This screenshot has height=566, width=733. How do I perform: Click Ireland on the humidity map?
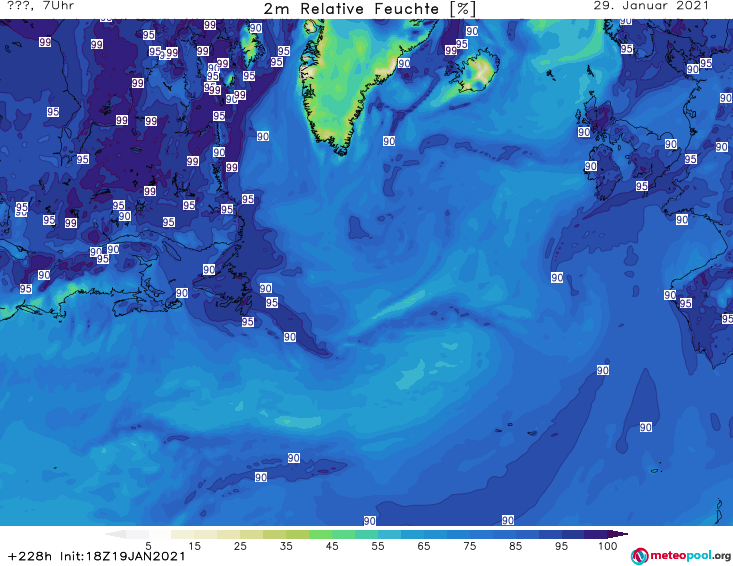pos(606,173)
